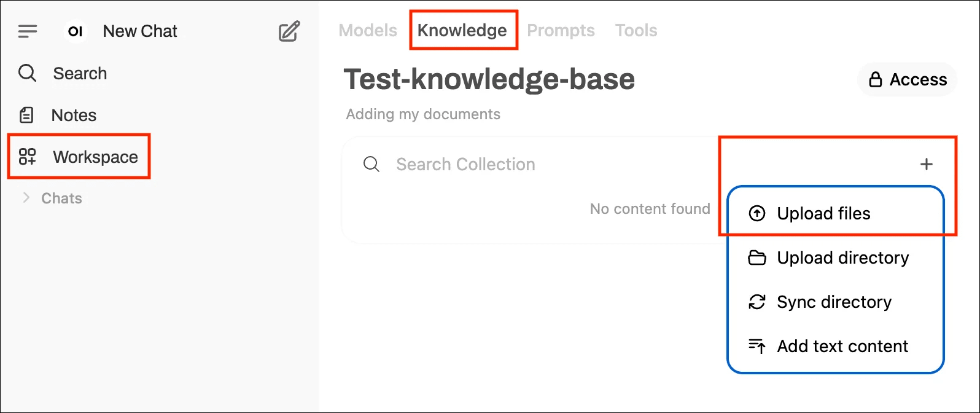Image resolution: width=980 pixels, height=413 pixels.
Task: Open the plus menu on the collection
Action: [x=927, y=164]
